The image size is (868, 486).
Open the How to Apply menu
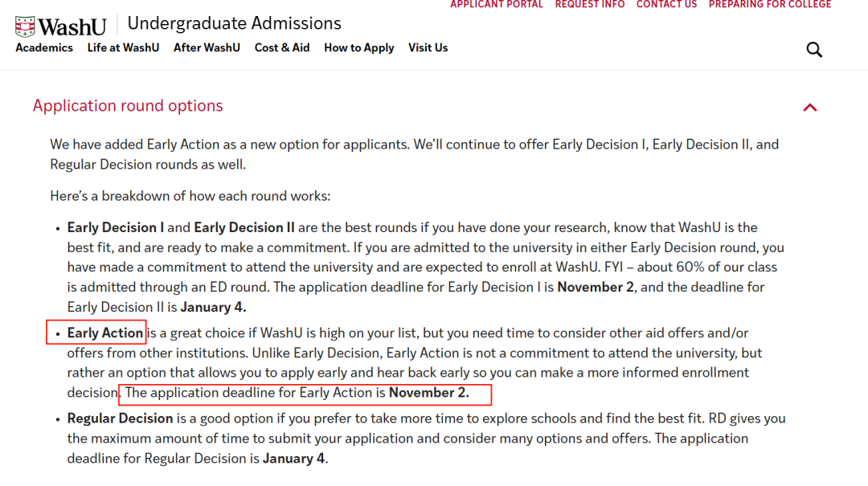(x=359, y=47)
